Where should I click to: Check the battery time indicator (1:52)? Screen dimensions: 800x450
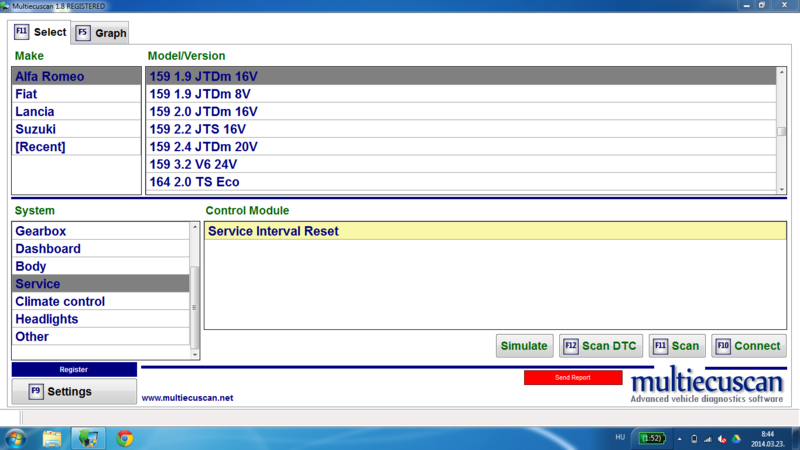(653, 438)
